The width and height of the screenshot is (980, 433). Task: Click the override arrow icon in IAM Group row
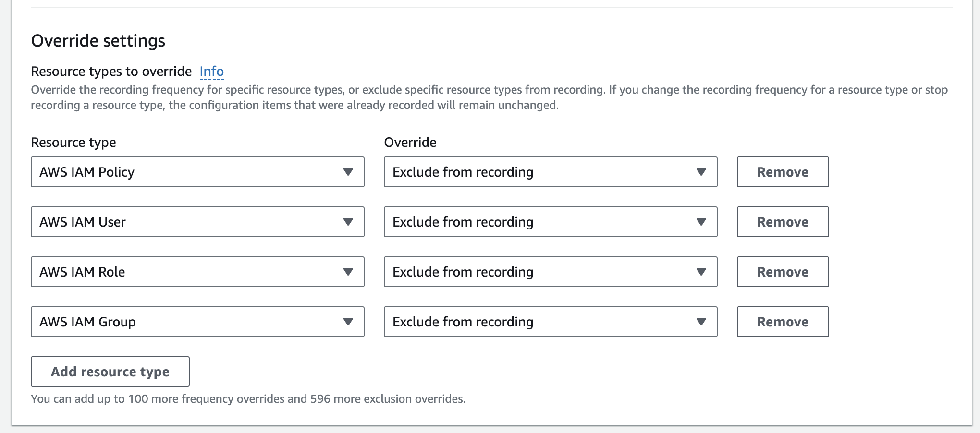[701, 322]
